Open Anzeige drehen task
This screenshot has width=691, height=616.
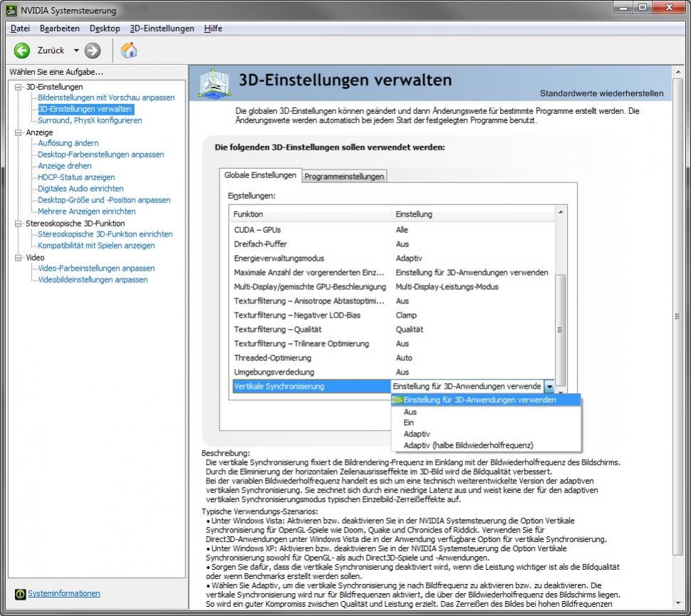65,166
